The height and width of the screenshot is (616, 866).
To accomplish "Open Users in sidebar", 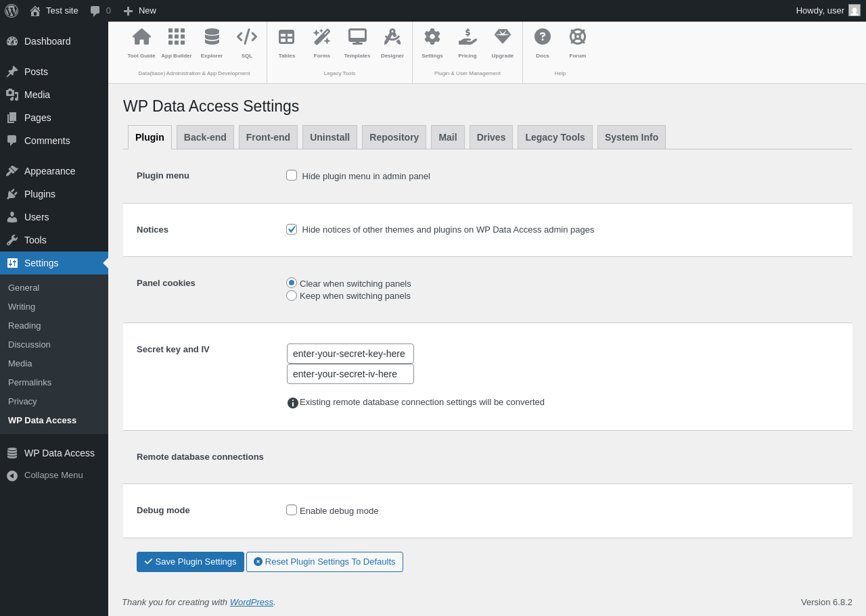I will pos(54,217).
